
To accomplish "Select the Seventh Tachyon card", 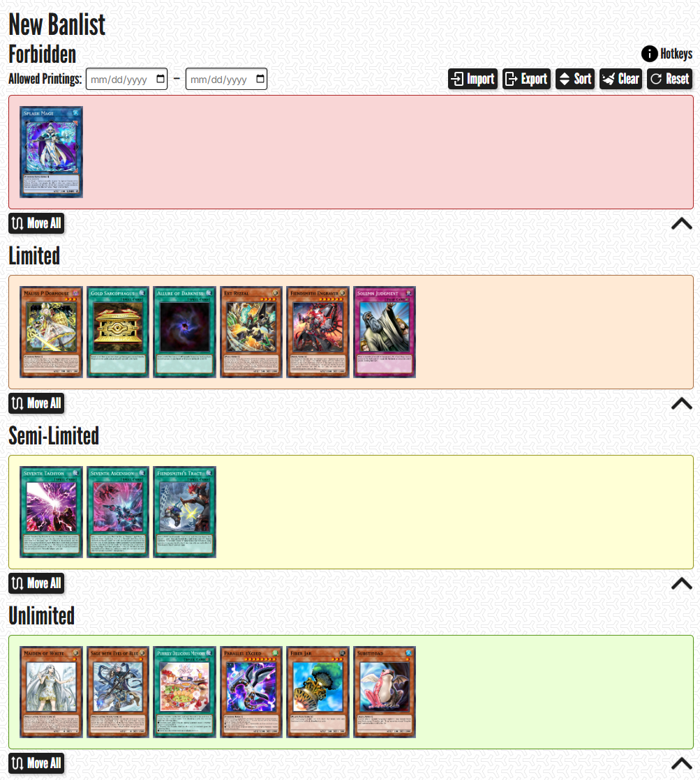I will click(51, 512).
